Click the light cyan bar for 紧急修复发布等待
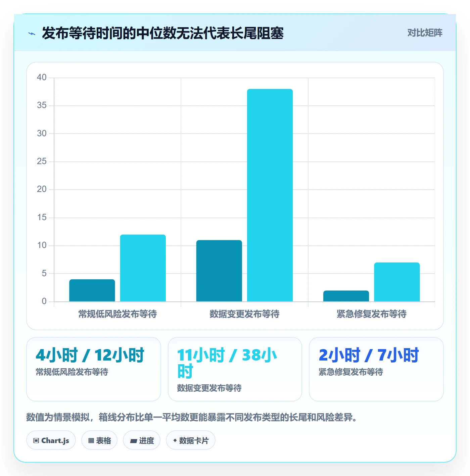This screenshot has height=476, width=470. [397, 282]
